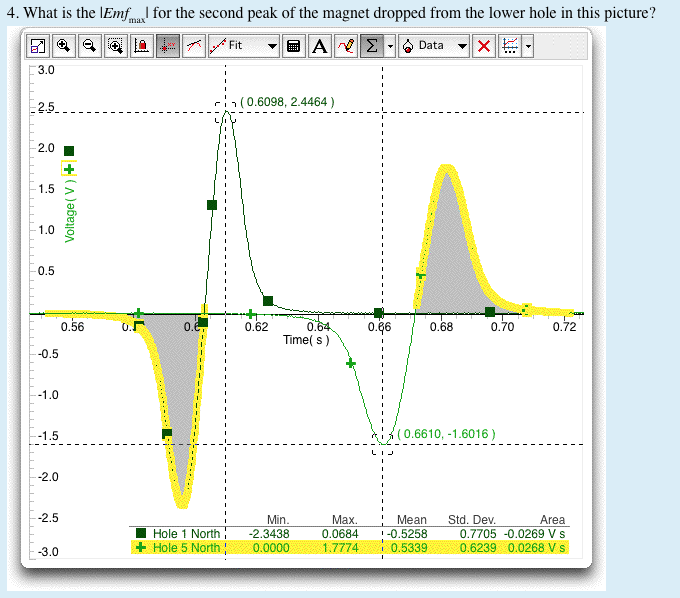The height and width of the screenshot is (598, 680).
Task: Click the scale-to-fit toolbar icon
Action: (x=37, y=46)
